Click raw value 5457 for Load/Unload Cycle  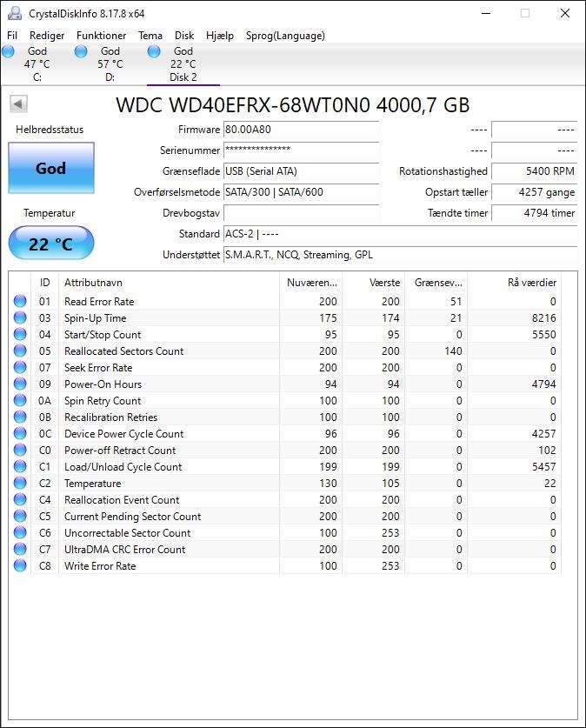coord(543,466)
